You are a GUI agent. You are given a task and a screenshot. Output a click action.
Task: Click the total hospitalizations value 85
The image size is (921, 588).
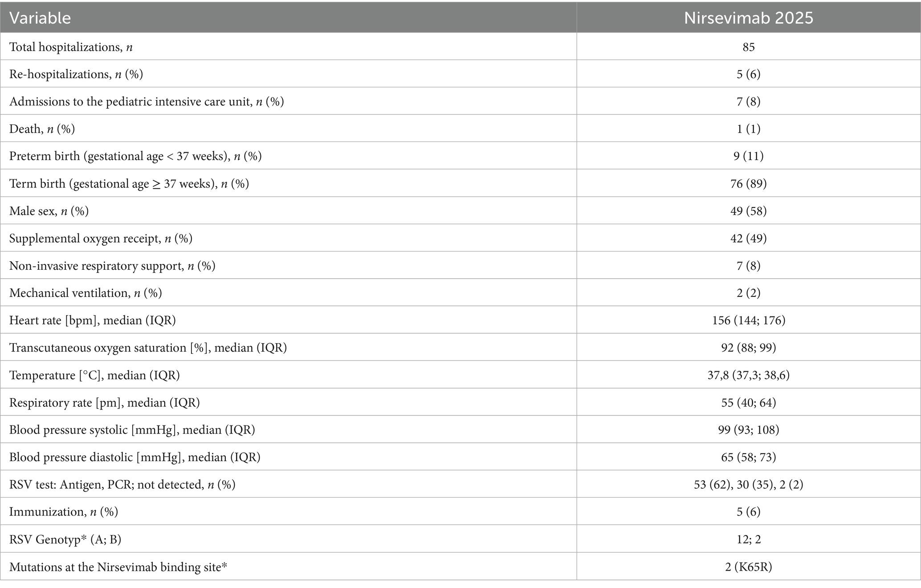[x=748, y=47]
